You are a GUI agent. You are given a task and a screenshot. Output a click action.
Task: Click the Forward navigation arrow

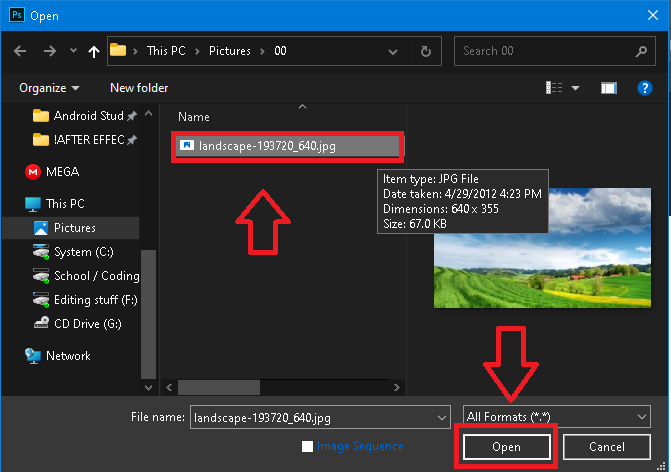click(48, 51)
